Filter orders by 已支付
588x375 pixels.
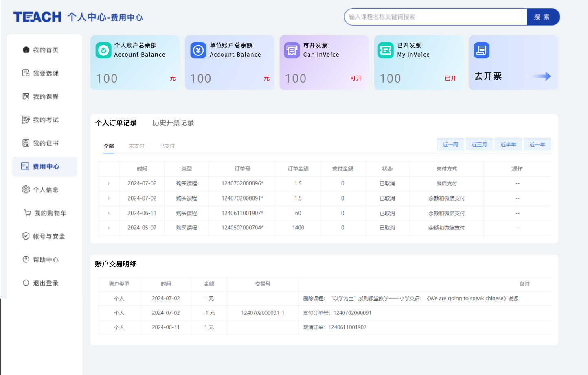167,146
